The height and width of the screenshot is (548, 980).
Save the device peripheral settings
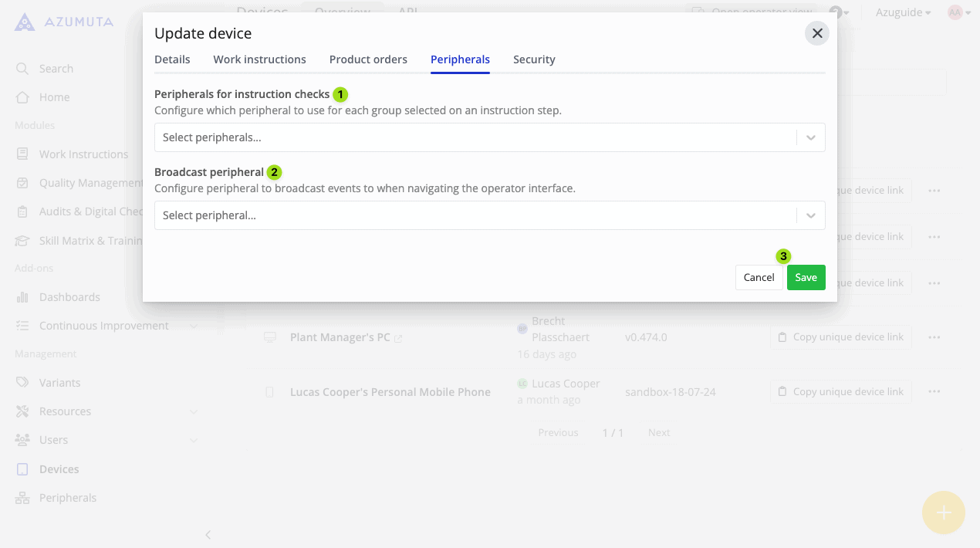(x=806, y=277)
